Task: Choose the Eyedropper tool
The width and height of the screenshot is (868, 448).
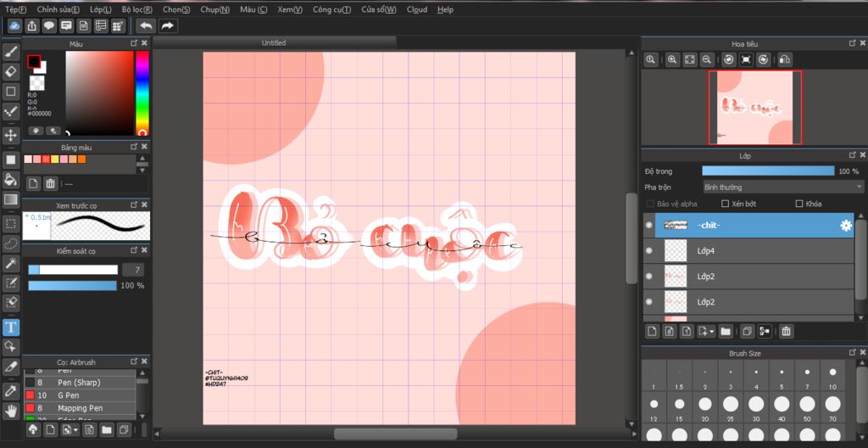Action: tap(11, 390)
